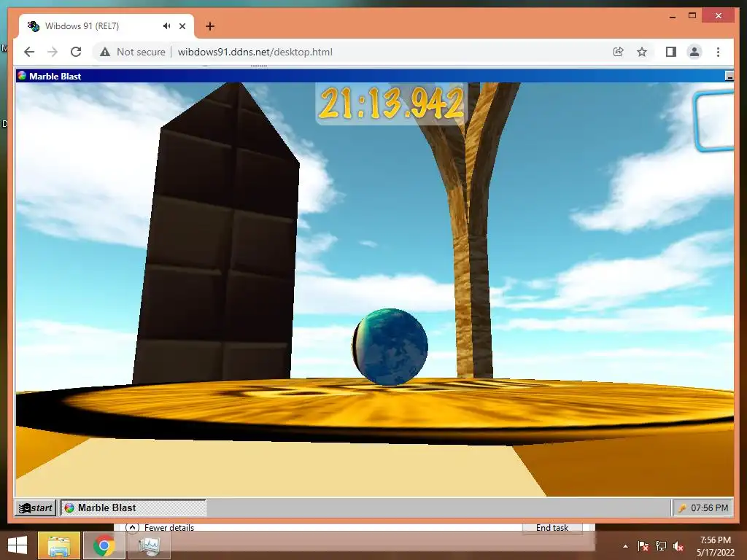Open a new Chrome tab
747x560 pixels.
[x=210, y=26]
